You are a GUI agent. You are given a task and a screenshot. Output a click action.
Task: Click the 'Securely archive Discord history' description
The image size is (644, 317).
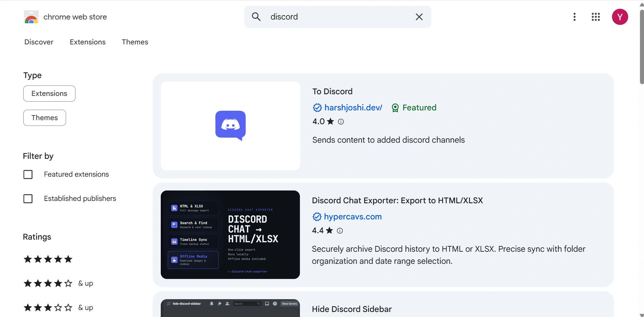point(449,255)
